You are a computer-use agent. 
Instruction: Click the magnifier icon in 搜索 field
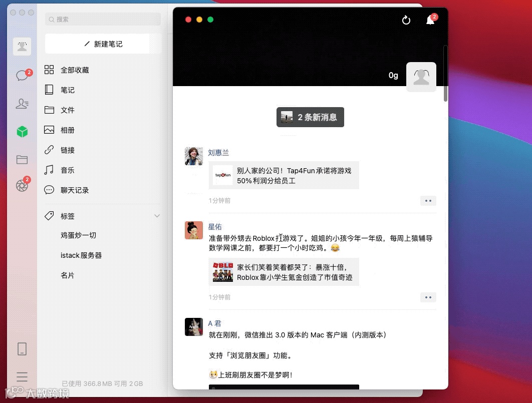[52, 20]
